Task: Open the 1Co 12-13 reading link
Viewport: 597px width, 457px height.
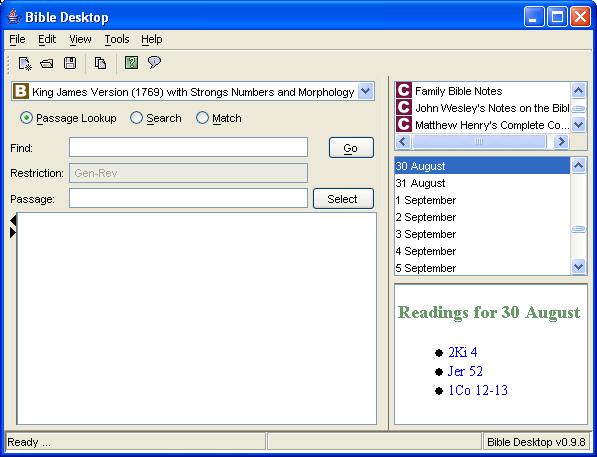Action: pyautogui.click(x=478, y=390)
